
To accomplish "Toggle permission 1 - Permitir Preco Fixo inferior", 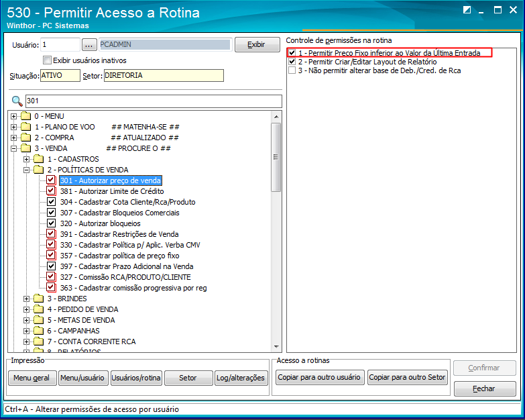I will point(292,53).
